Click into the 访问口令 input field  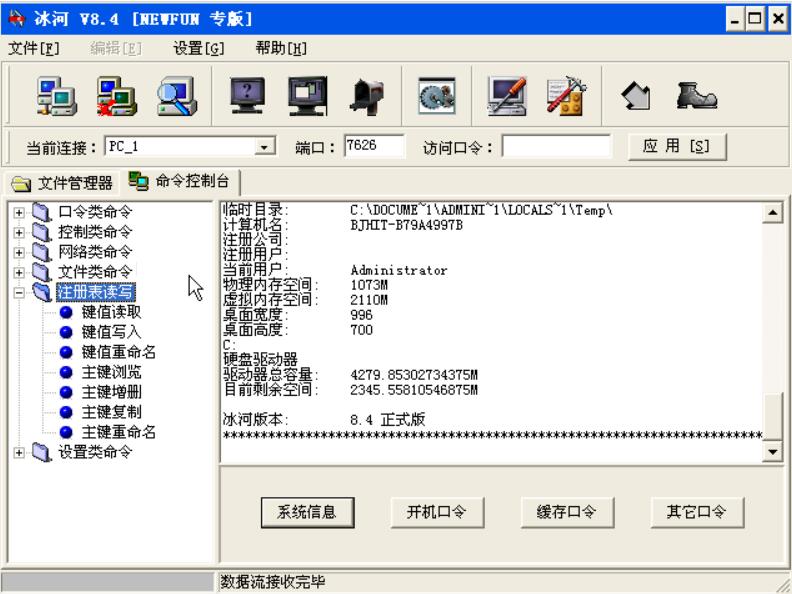[x=556, y=146]
